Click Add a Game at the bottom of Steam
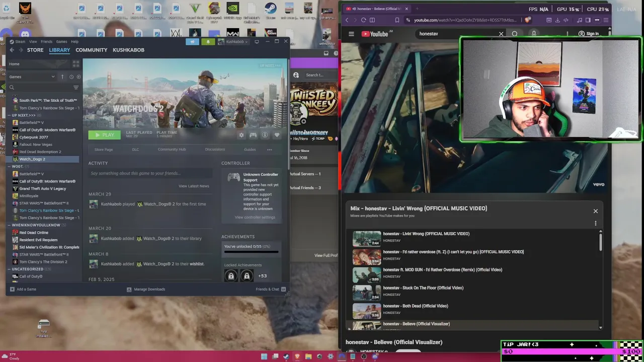 23,289
